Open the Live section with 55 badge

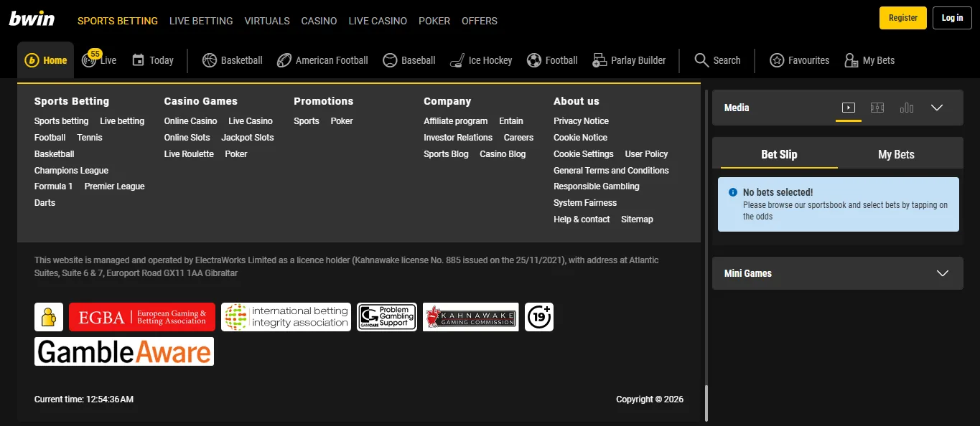click(99, 60)
